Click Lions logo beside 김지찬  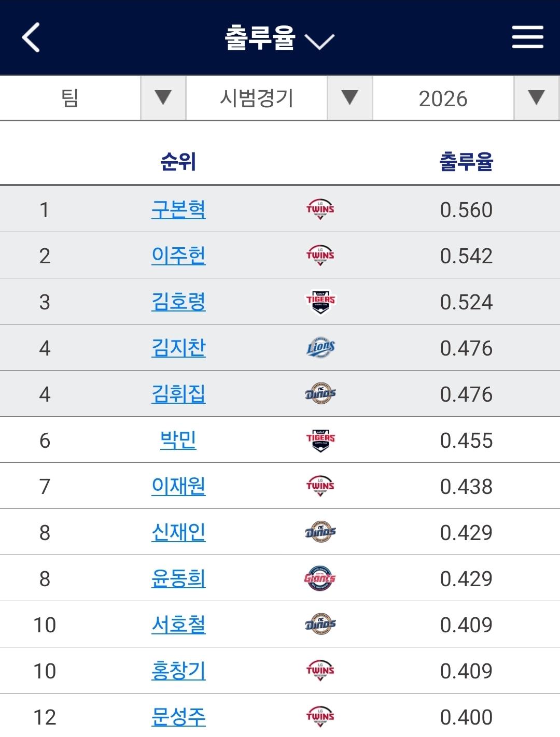(320, 348)
